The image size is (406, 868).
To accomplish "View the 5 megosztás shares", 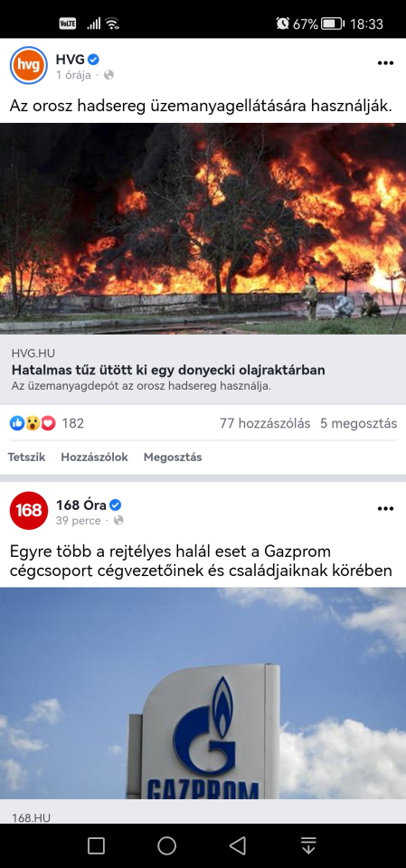I will [x=358, y=423].
